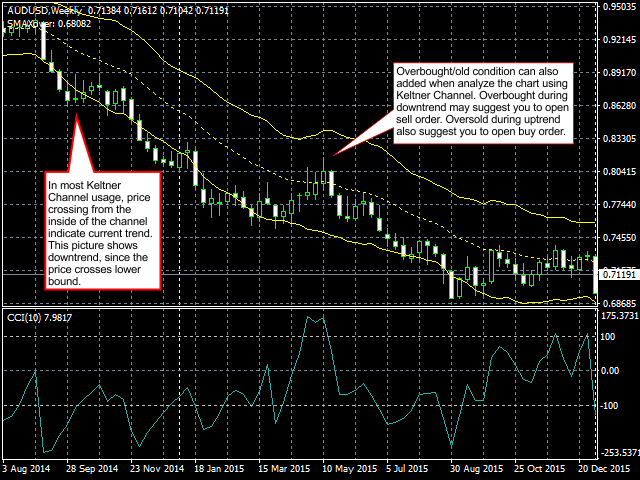640x480 pixels.
Task: Select the 30 Aug 2015 date label
Action: [478, 469]
